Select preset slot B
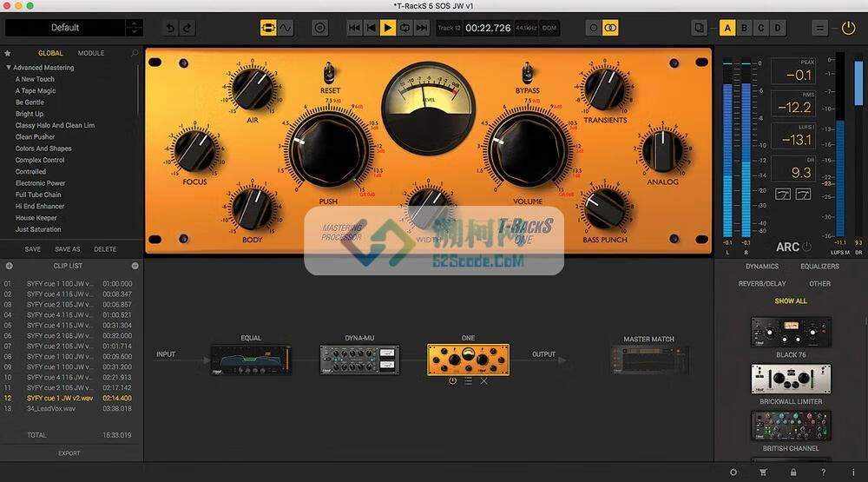Viewport: 868px width, 482px height. coord(744,28)
